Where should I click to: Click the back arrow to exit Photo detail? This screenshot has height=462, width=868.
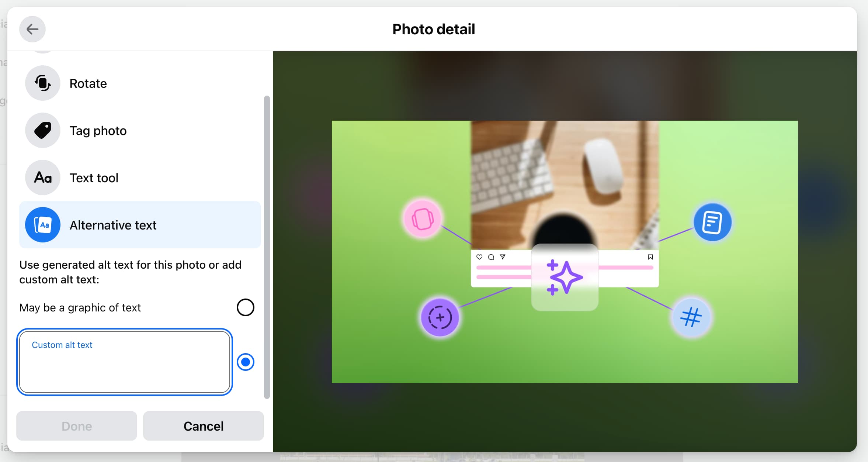click(x=32, y=29)
